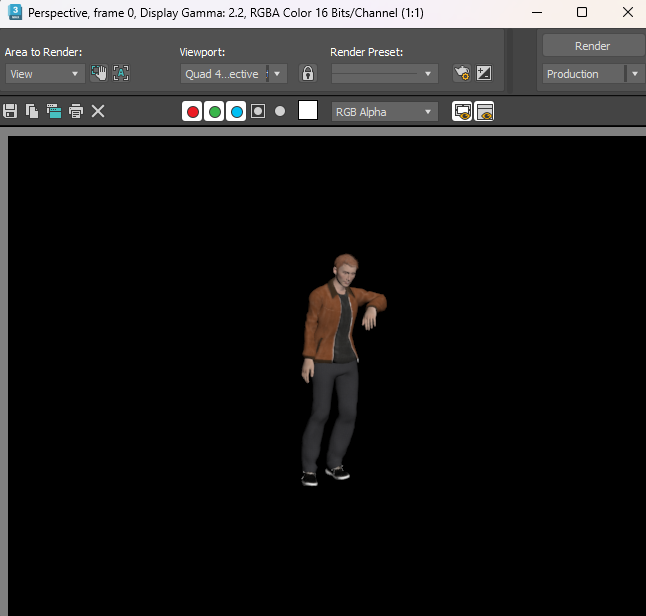This screenshot has height=616, width=646.
Task: Click the Copy Image icon
Action: [x=32, y=111]
